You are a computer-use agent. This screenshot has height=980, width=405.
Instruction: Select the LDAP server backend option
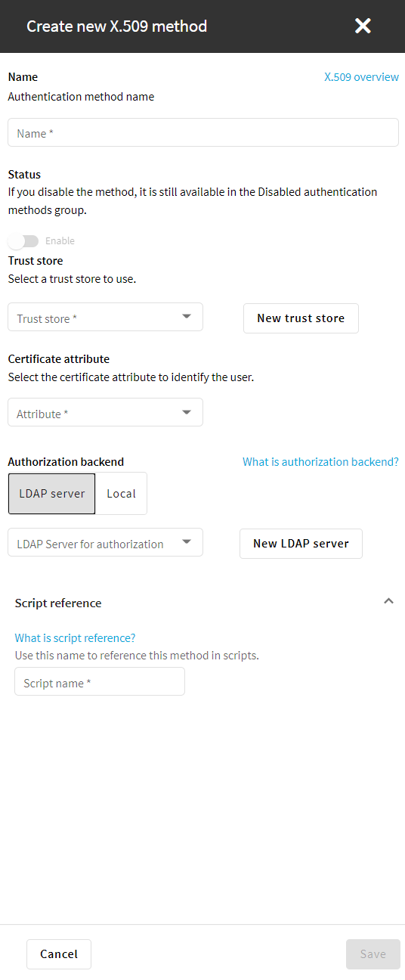52,494
